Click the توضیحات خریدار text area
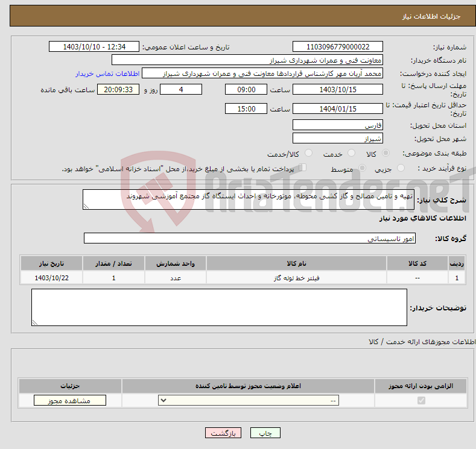Image resolution: width=476 pixels, height=449 pixels. point(219,307)
